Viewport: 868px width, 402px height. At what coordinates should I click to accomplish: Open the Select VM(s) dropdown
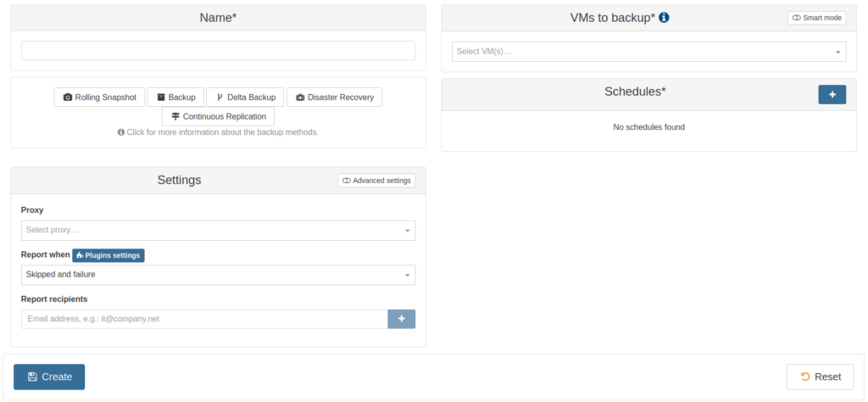[648, 52]
